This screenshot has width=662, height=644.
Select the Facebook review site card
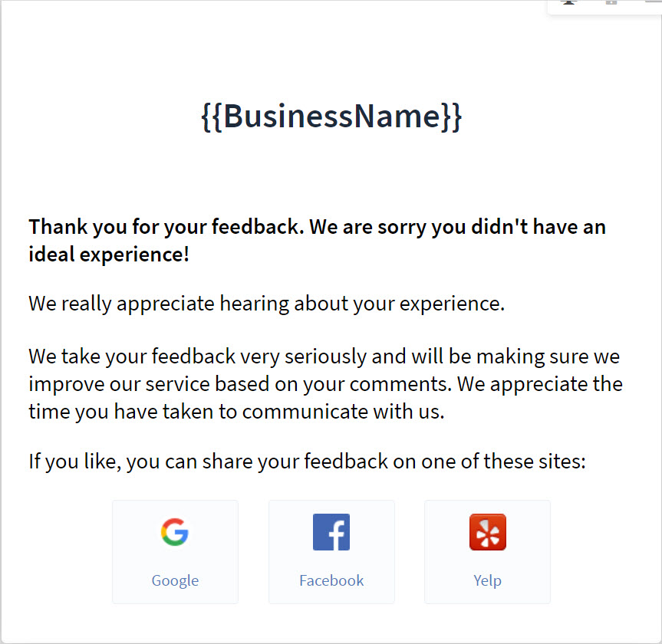coord(331,552)
